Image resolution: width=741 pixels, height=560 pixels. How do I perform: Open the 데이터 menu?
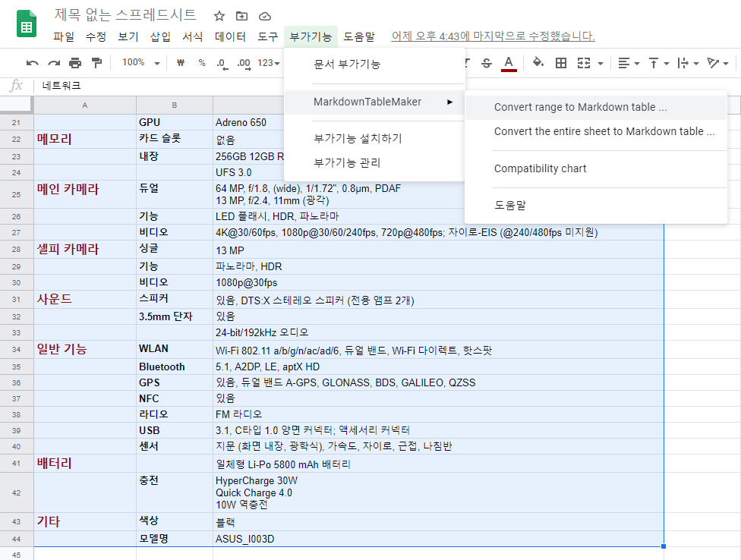click(230, 37)
